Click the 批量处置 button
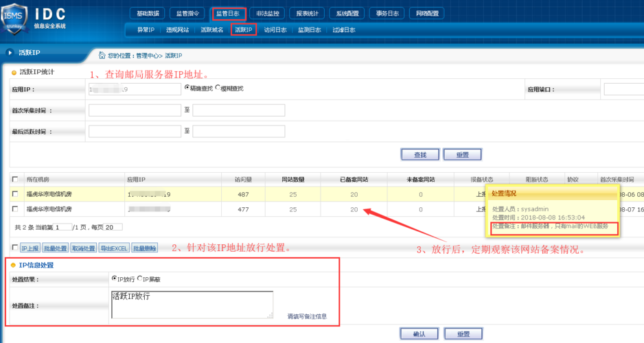This screenshot has height=343, width=644. point(56,248)
